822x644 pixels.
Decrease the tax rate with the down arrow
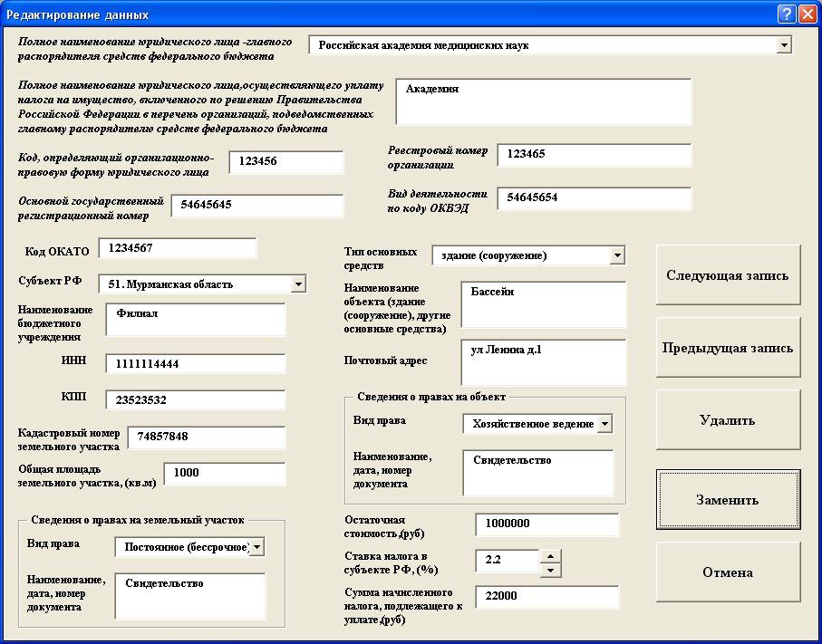click(550, 570)
